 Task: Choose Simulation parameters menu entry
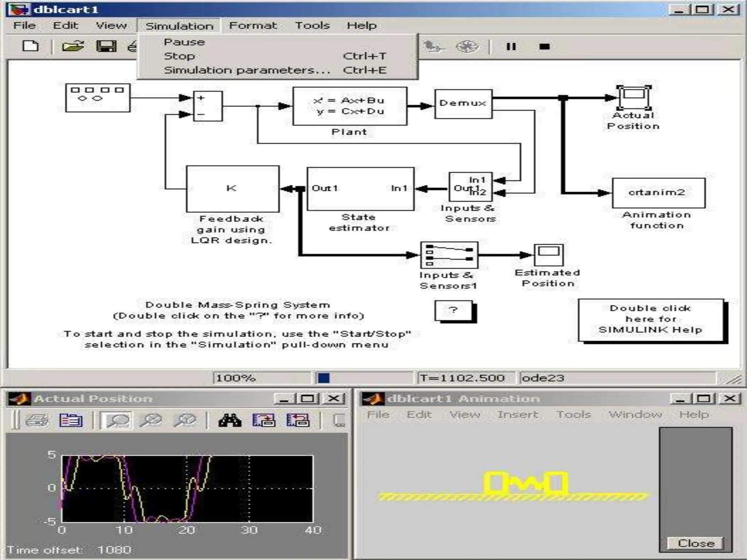247,70
